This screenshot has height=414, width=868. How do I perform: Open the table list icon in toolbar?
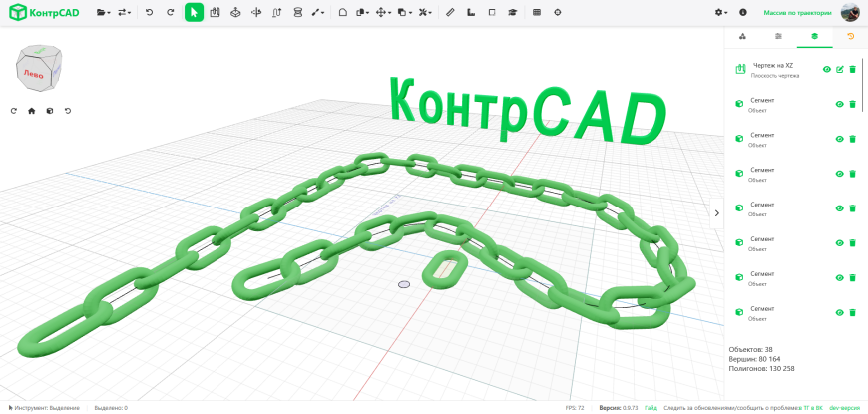click(537, 12)
